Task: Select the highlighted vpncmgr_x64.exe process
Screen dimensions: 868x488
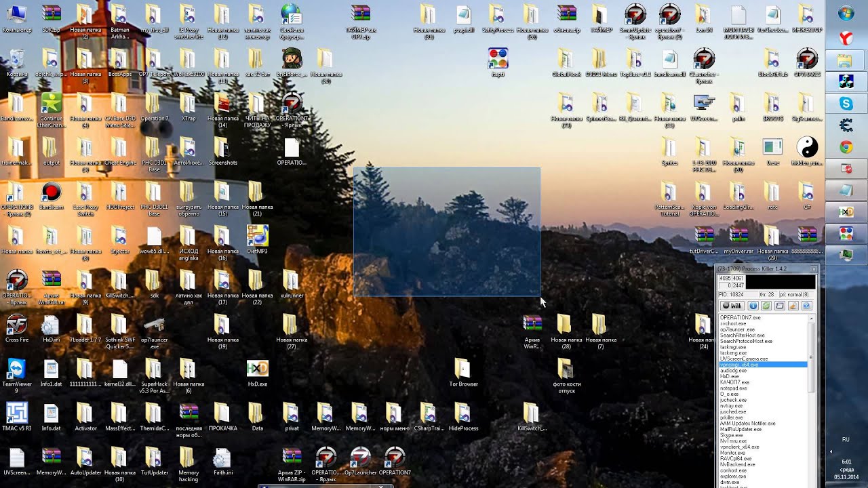Action: pyautogui.click(x=763, y=365)
